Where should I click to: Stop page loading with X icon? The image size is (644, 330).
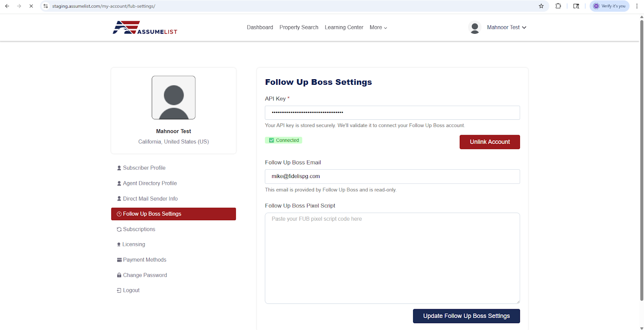(x=31, y=6)
